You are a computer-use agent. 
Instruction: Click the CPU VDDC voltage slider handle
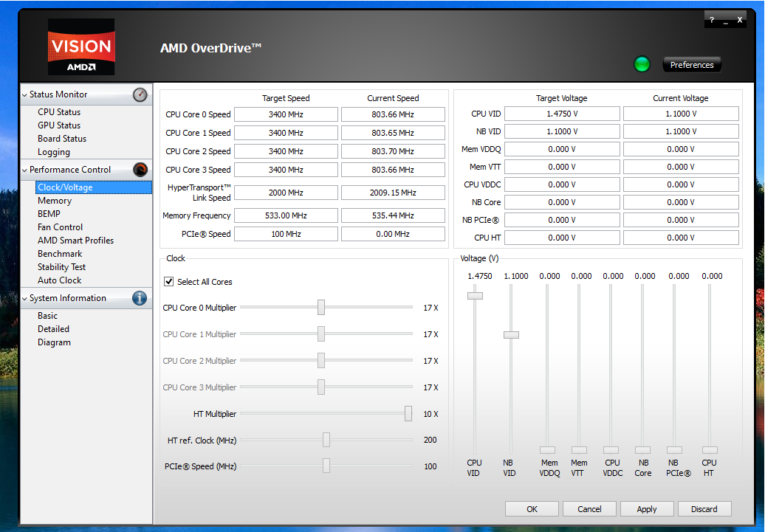coord(611,450)
